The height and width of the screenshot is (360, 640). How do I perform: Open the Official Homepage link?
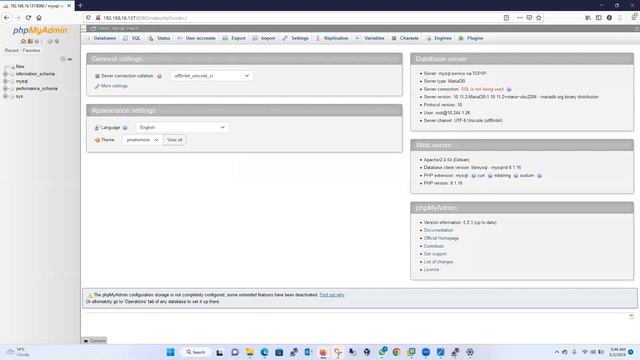coord(441,238)
